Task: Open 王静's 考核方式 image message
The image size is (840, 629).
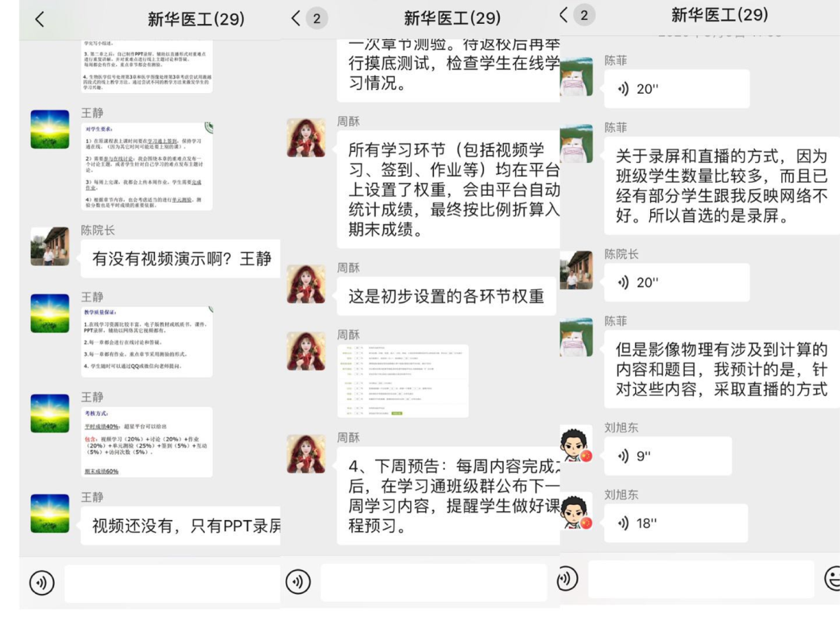Action: coord(146,442)
